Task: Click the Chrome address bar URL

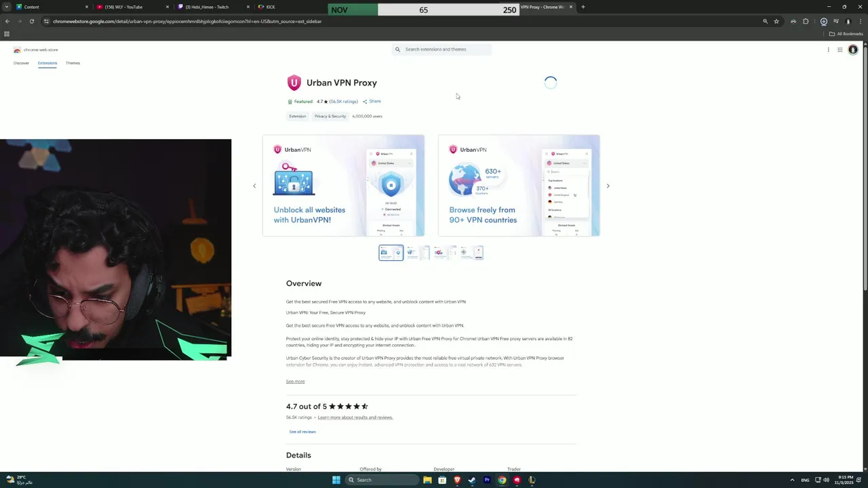Action: point(187,21)
